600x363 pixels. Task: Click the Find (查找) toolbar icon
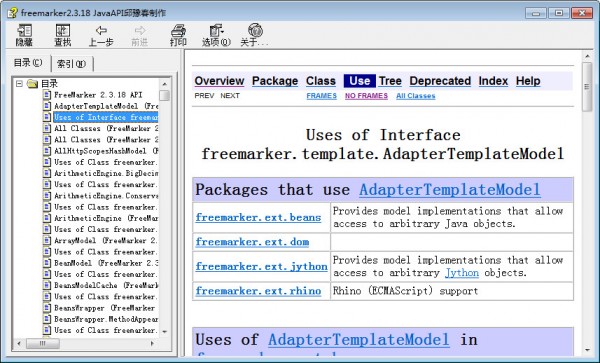coord(63,31)
